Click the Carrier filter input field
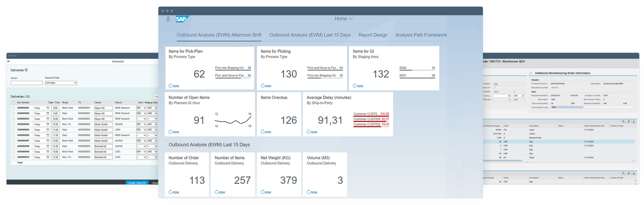This screenshot has height=205, width=644. 26,83
